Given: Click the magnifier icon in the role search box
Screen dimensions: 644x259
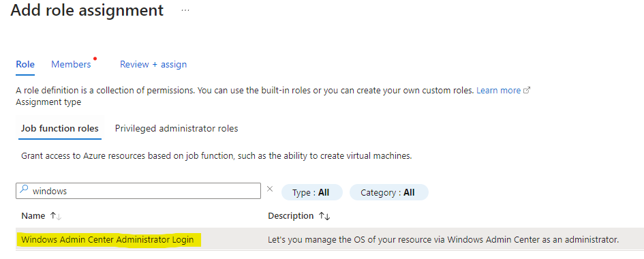Looking at the screenshot, I should click(x=25, y=189).
